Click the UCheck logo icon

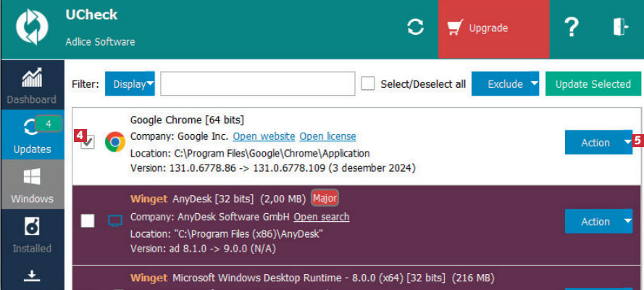click(x=31, y=29)
